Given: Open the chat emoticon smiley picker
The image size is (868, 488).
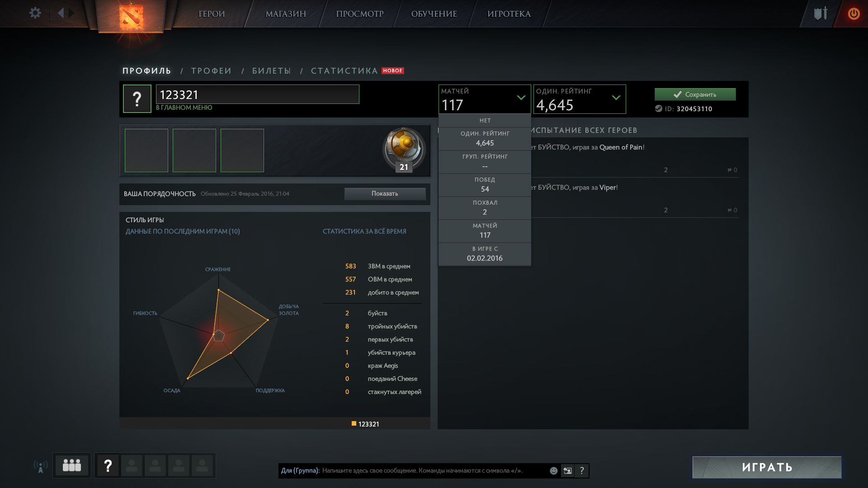Looking at the screenshot, I should click(553, 471).
